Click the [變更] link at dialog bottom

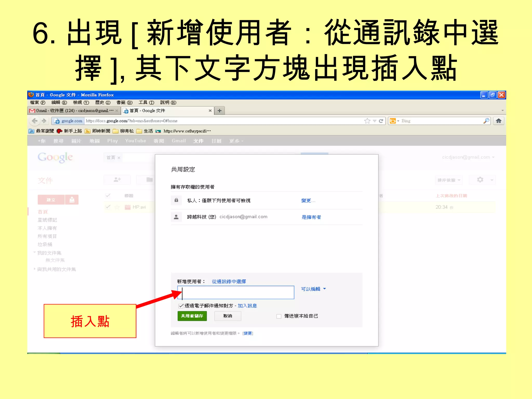248,333
